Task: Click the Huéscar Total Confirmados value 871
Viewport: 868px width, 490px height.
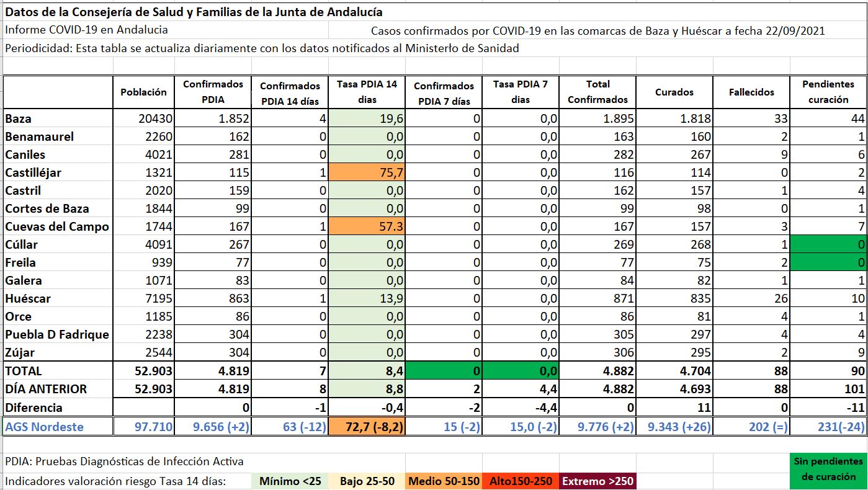Action: click(598, 298)
